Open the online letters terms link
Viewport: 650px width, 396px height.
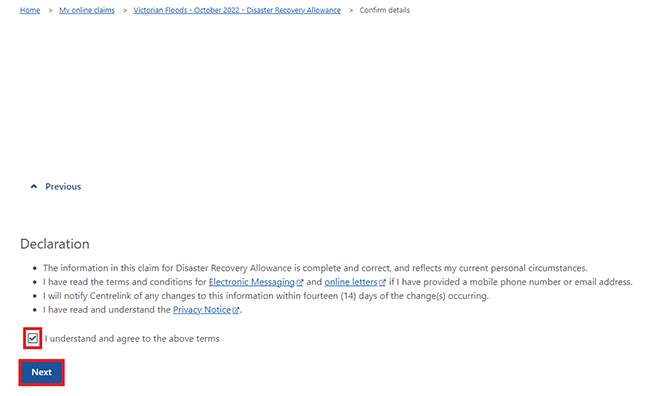pyautogui.click(x=351, y=282)
